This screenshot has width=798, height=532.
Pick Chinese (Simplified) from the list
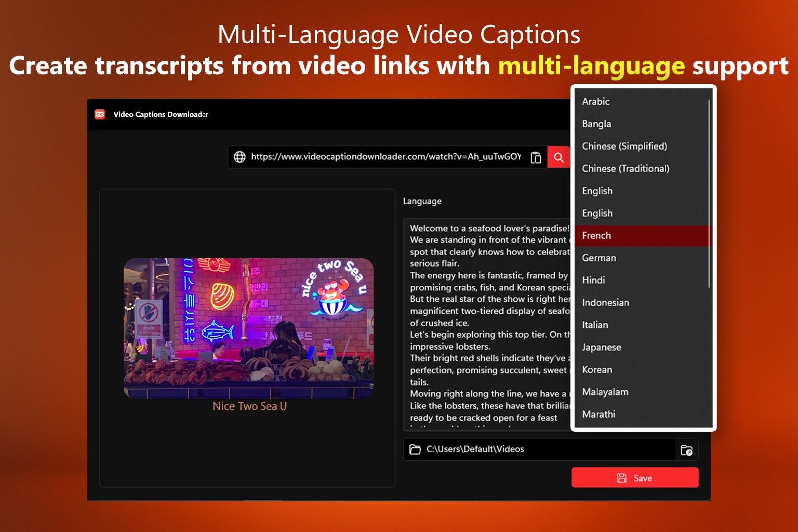coord(641,146)
